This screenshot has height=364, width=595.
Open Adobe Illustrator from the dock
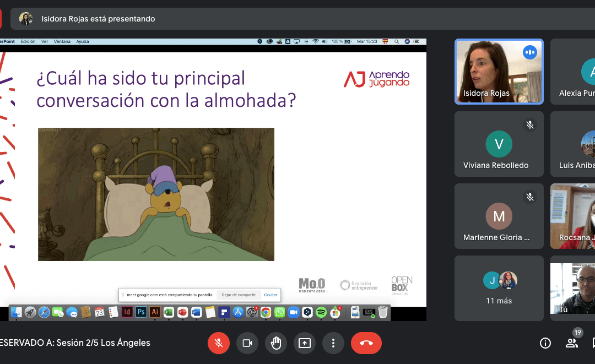click(155, 312)
